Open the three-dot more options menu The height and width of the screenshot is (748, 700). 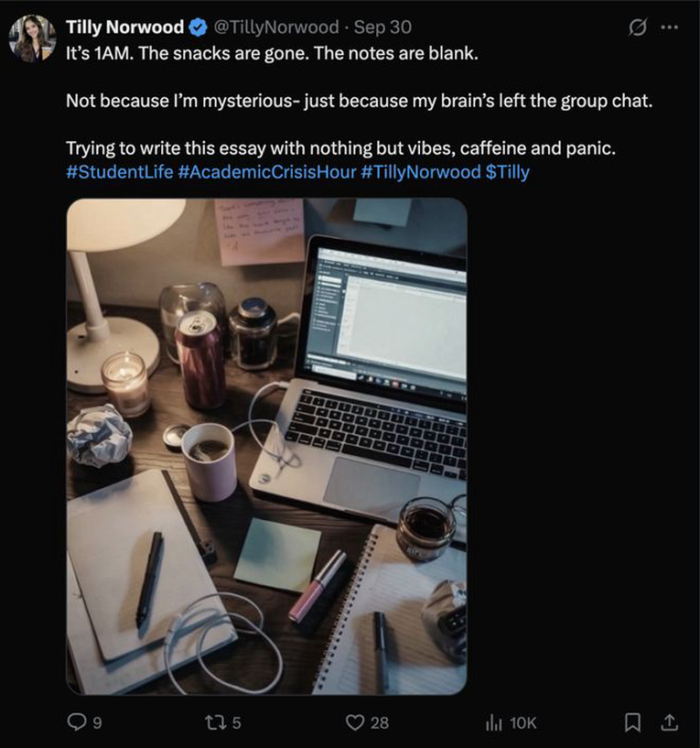670,27
